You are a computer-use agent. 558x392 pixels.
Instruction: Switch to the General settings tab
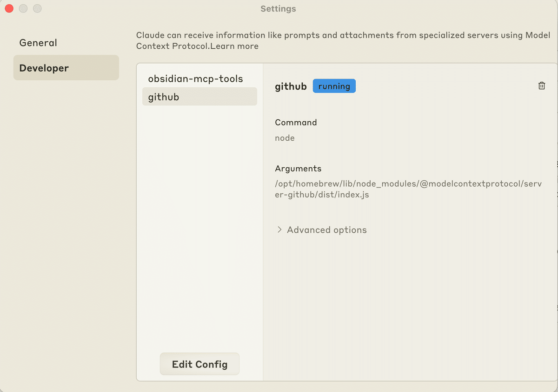[38, 42]
